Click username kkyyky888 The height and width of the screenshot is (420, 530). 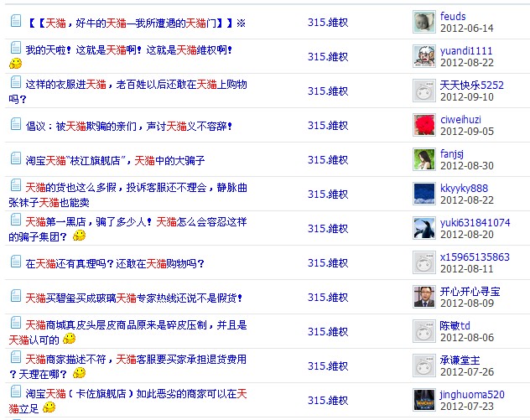pos(464,188)
